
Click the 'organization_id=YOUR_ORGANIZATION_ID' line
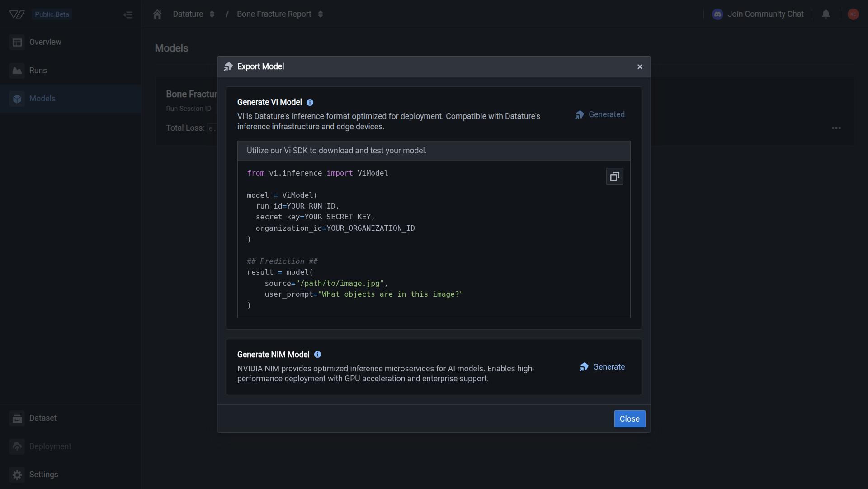click(335, 228)
